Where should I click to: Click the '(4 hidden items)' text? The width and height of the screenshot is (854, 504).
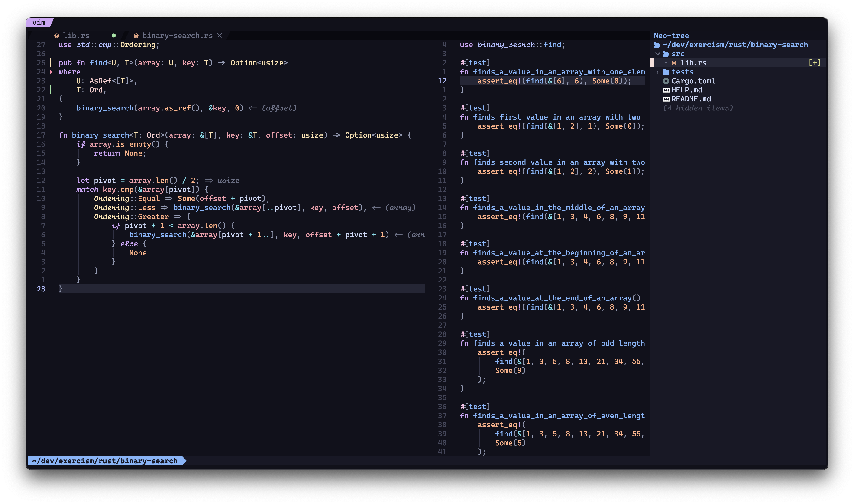[x=698, y=108]
